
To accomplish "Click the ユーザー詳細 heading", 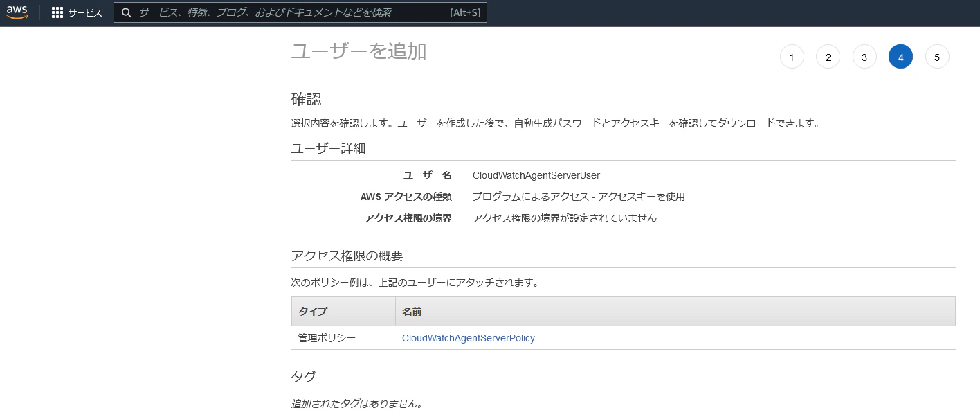I will click(329, 148).
